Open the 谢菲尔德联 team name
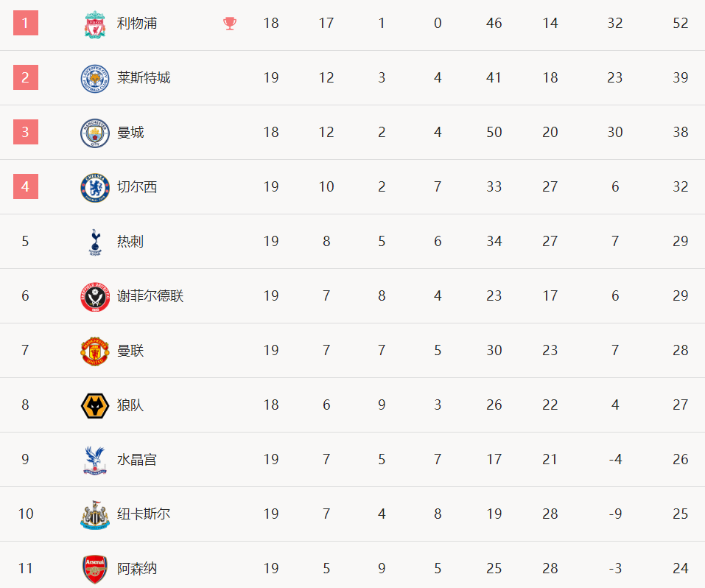 click(x=150, y=295)
